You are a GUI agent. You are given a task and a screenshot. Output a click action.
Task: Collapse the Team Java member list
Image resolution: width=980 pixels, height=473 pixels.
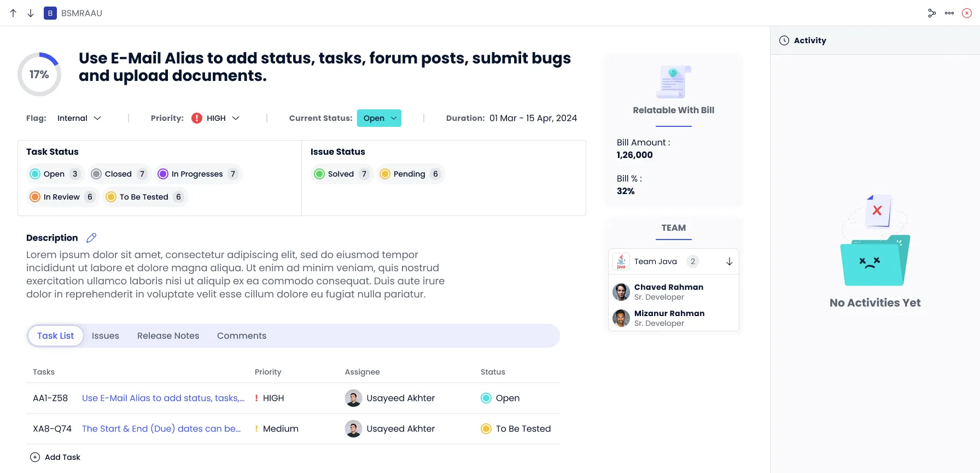[729, 261]
